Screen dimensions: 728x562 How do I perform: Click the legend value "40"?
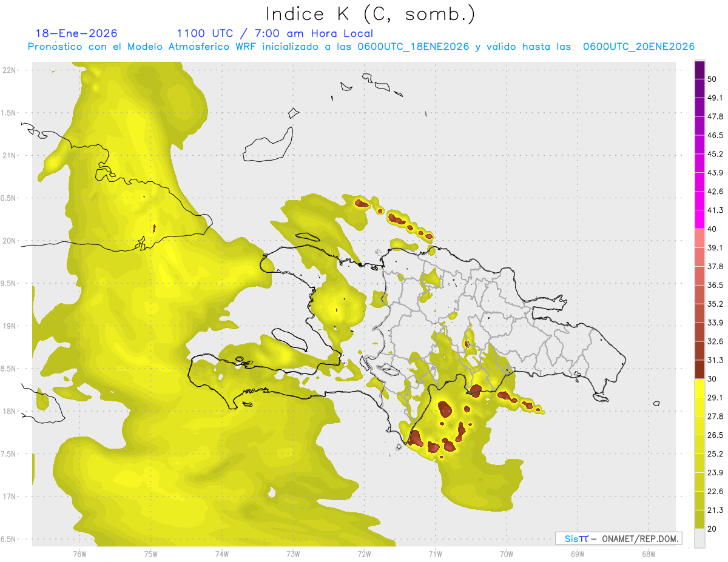coord(712,229)
